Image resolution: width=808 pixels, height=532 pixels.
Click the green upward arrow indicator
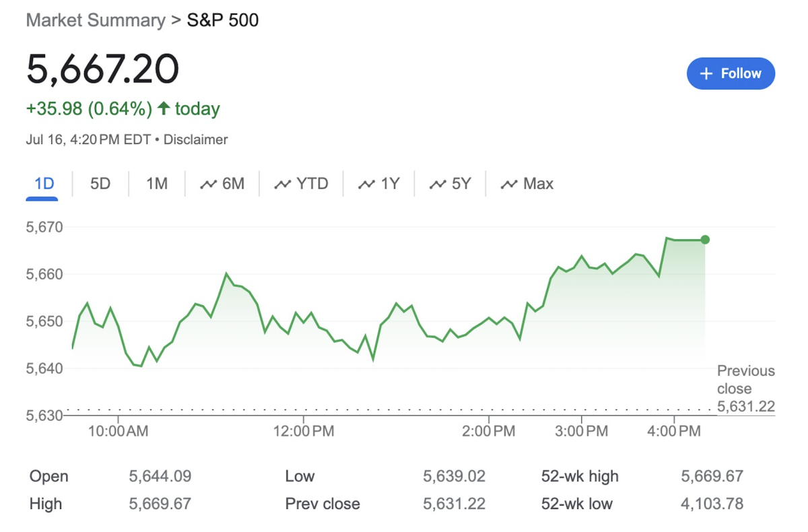(164, 108)
